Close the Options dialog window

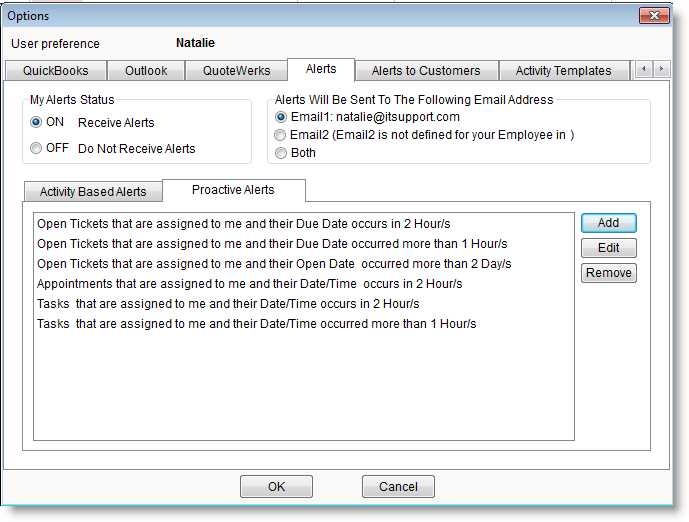point(655,16)
